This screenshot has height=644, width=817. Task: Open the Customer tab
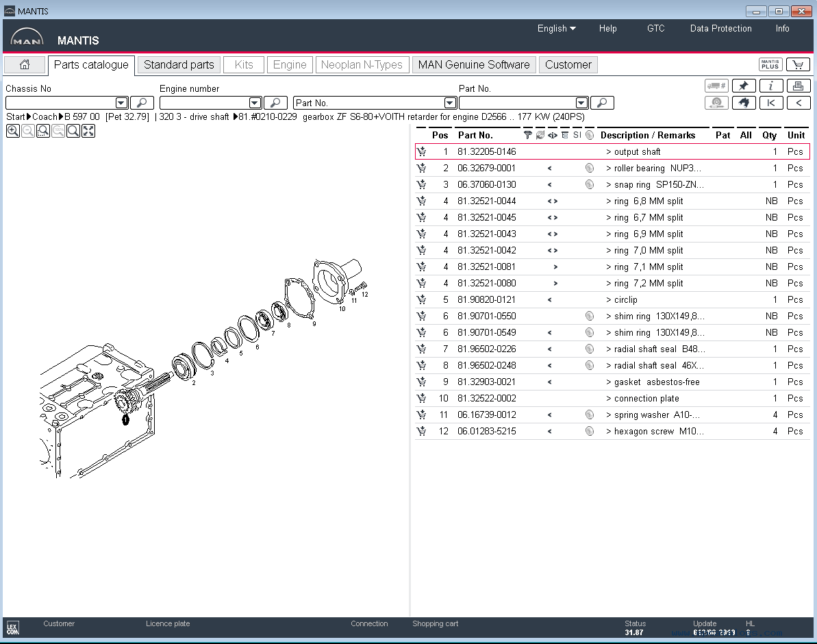click(x=568, y=64)
